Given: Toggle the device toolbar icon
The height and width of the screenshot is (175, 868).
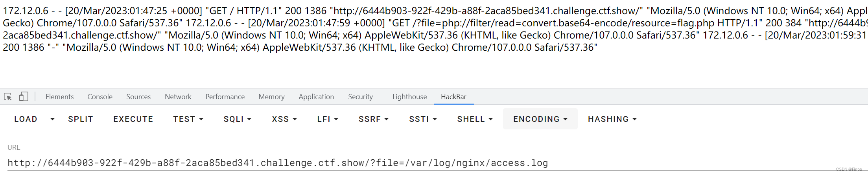Looking at the screenshot, I should pos(24,97).
